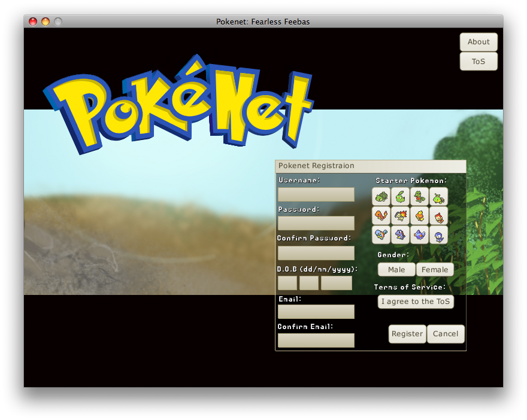Select Cyndaquil starter icon
Screen dimensions: 527x420
[400, 215]
